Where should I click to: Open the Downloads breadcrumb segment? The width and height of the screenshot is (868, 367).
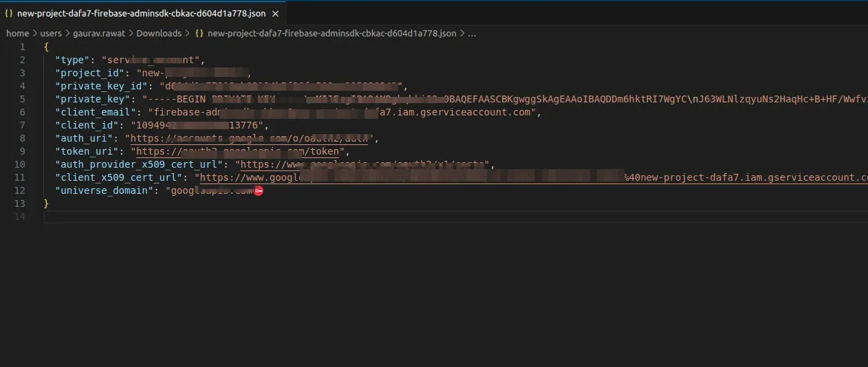point(159,33)
